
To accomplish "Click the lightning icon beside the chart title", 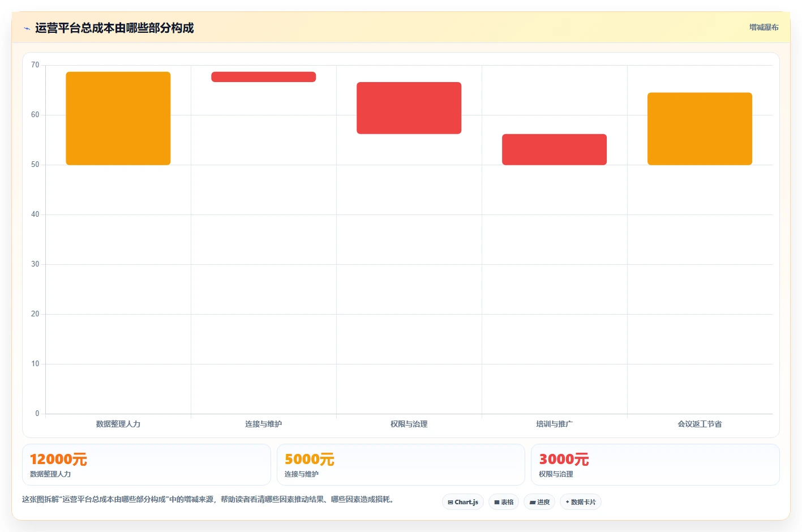I will click(27, 28).
